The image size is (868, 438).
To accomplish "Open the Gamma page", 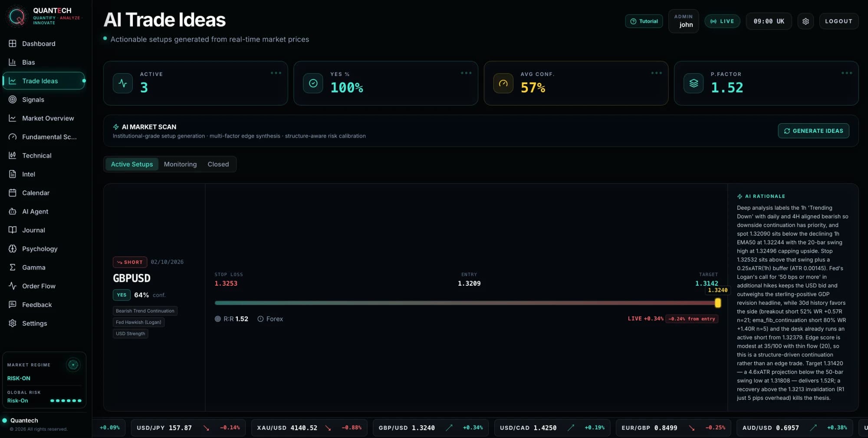I will pyautogui.click(x=43, y=267).
